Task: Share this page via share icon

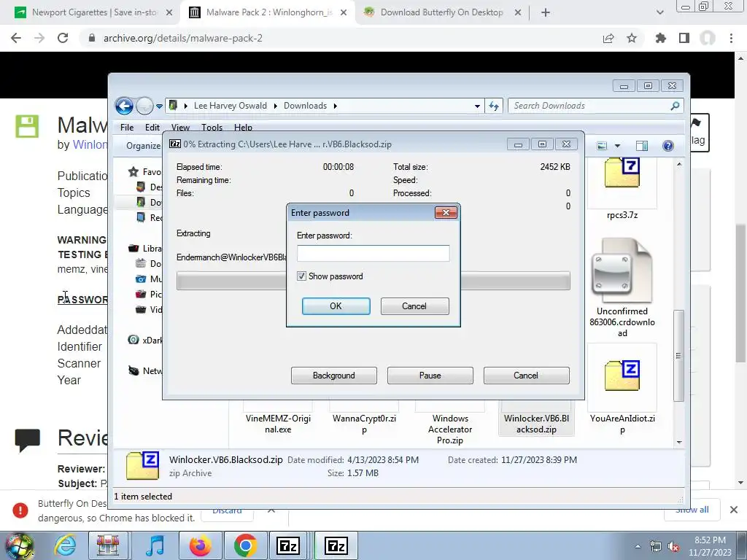Action: pyautogui.click(x=608, y=39)
